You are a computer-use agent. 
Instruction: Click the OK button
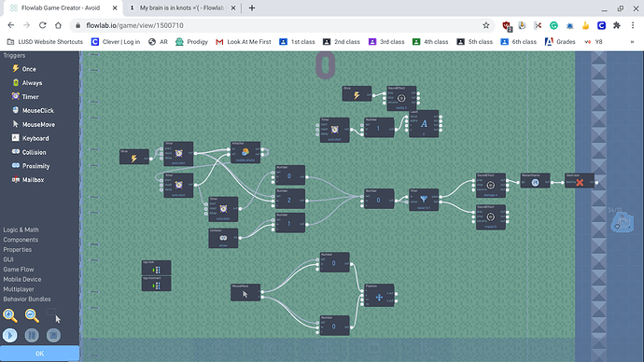pos(39,354)
